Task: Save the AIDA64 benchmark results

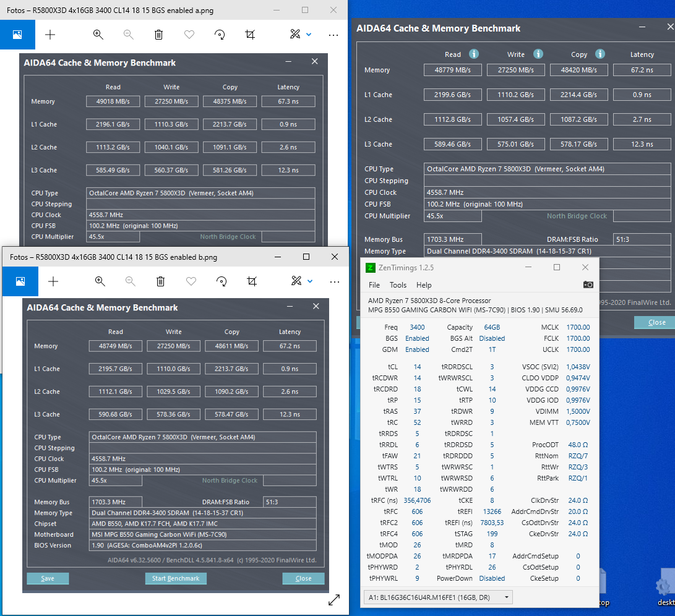Action: pos(48,578)
